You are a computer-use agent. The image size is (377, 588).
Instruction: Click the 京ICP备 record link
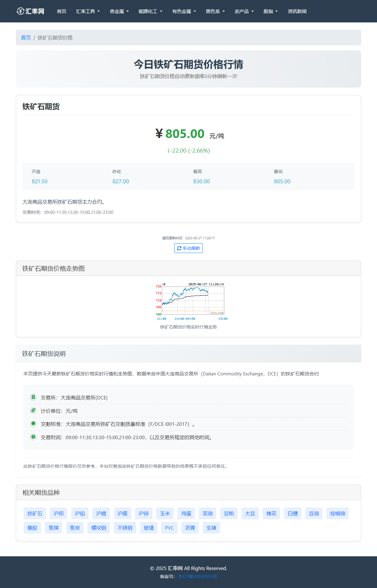point(197,577)
